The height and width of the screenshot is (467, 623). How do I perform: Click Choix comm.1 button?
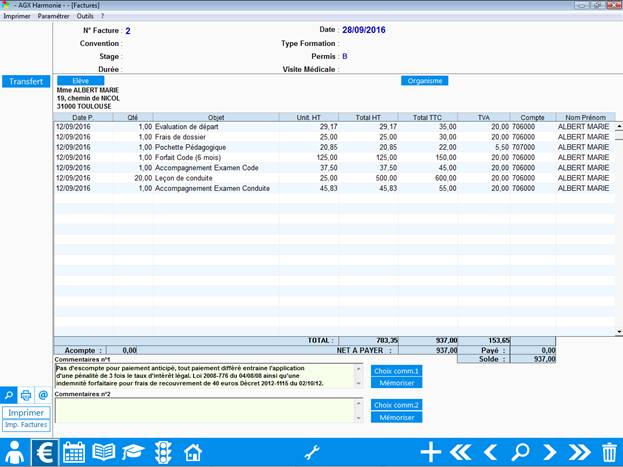coord(397,371)
